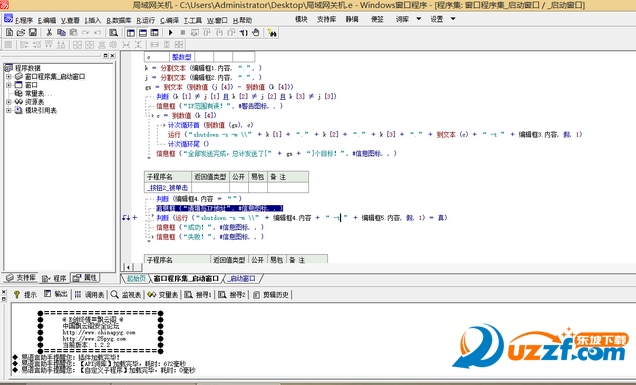636x385 pixels.
Task: Click the Save file toolbar icon
Action: click(x=33, y=32)
